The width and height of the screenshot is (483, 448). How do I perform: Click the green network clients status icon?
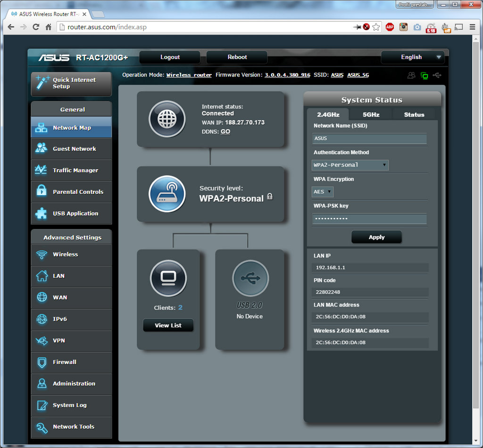pyautogui.click(x=424, y=75)
